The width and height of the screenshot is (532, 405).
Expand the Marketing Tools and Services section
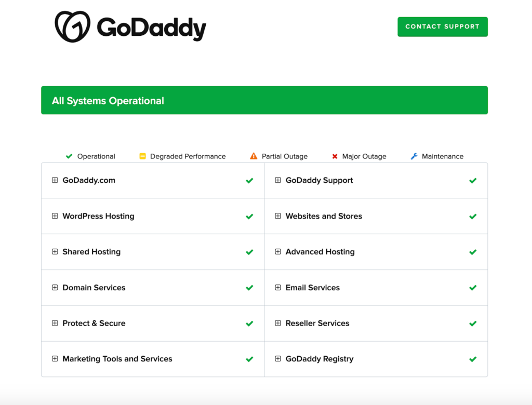(55, 359)
